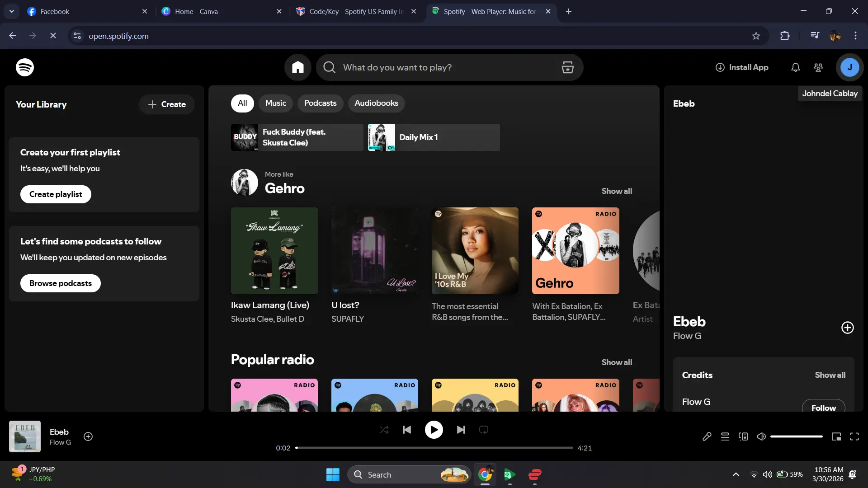Open the J profile account menu
This screenshot has height=488, width=868.
point(850,67)
